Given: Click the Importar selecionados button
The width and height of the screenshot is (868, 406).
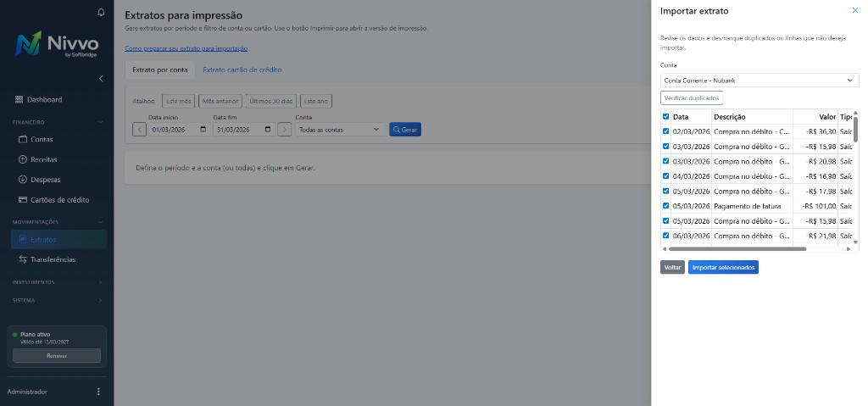Looking at the screenshot, I should pyautogui.click(x=723, y=267).
